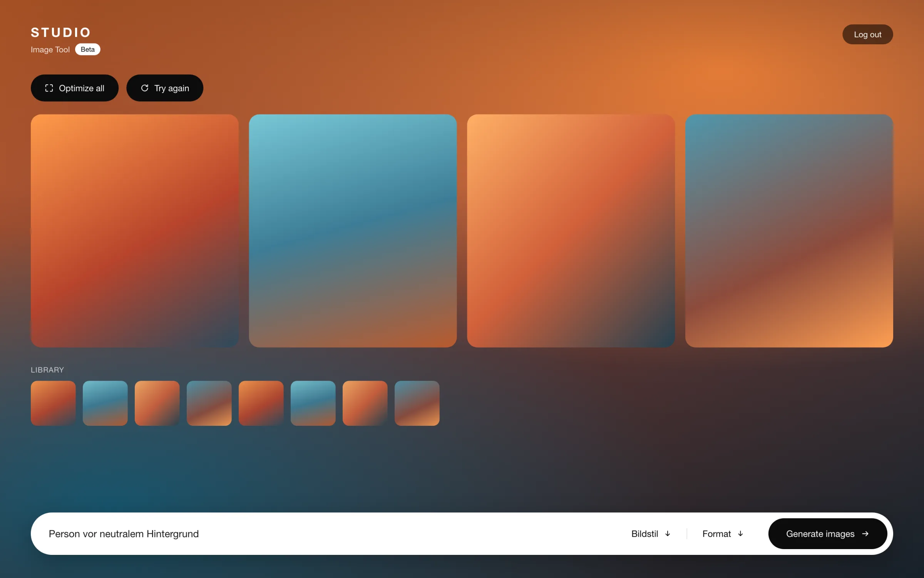Select the fourth generated image, gray-blue to orange
The height and width of the screenshot is (578, 924).
(789, 231)
